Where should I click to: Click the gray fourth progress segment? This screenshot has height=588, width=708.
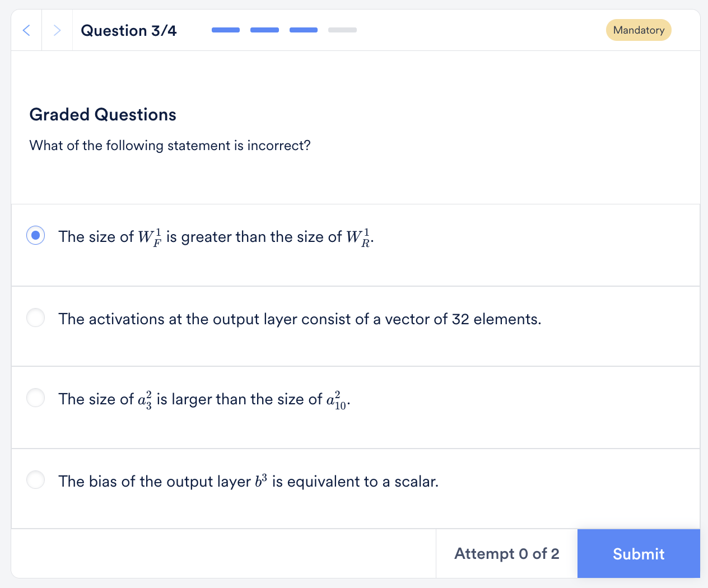342,30
